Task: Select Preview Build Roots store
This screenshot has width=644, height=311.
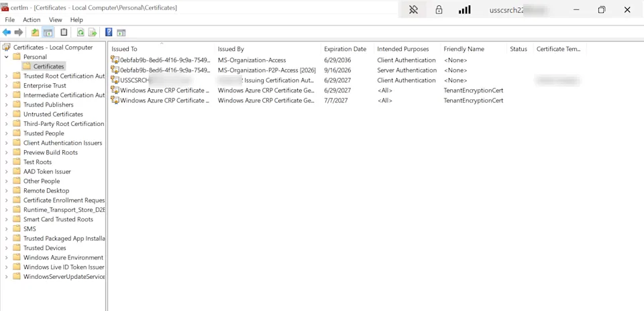Action: coord(50,152)
